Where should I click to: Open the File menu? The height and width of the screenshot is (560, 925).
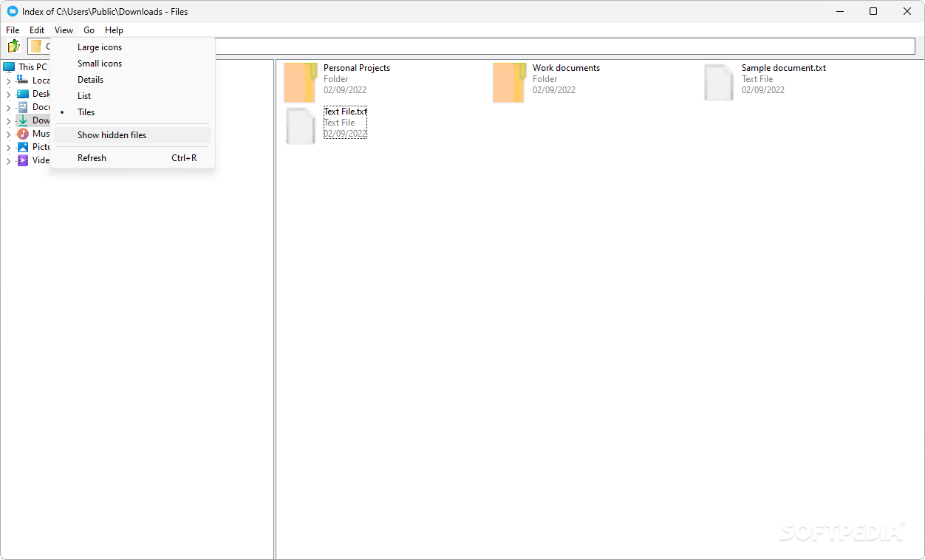coord(13,30)
